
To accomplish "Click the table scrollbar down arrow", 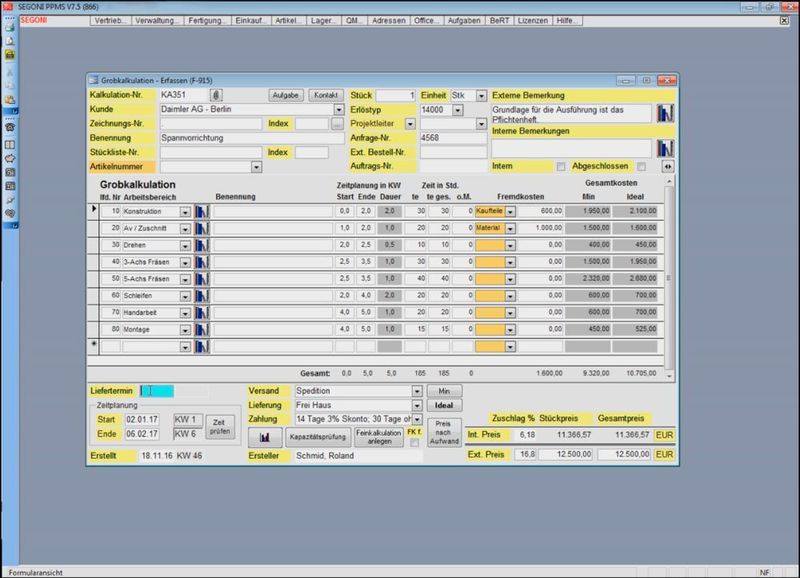I will point(669,376).
